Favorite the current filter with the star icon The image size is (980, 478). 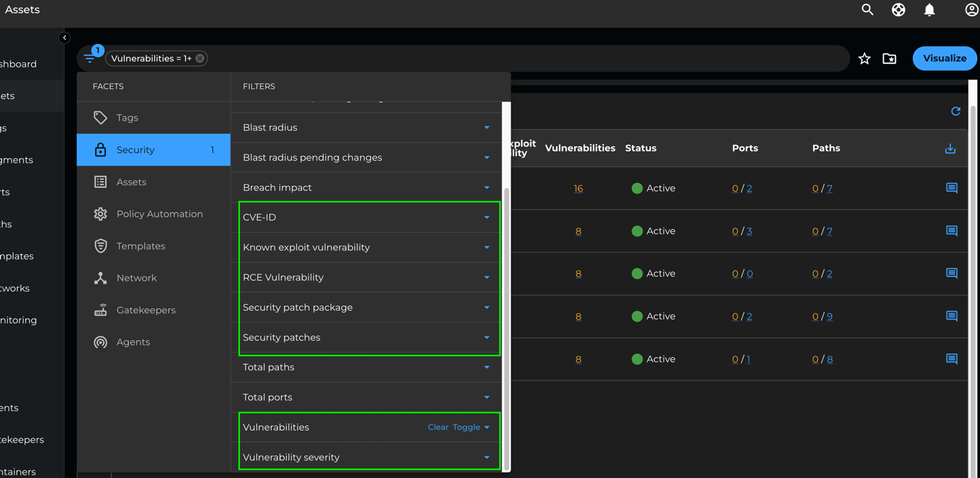tap(864, 58)
